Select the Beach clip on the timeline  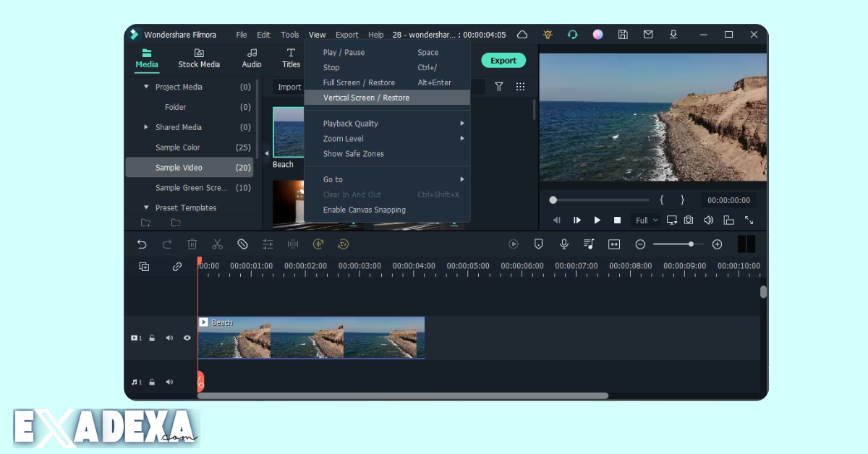(x=311, y=337)
